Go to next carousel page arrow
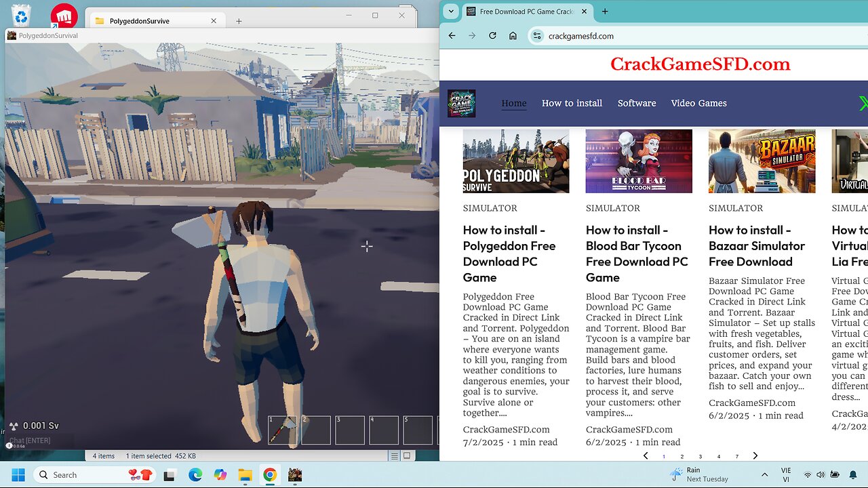The image size is (868, 488). (x=755, y=456)
